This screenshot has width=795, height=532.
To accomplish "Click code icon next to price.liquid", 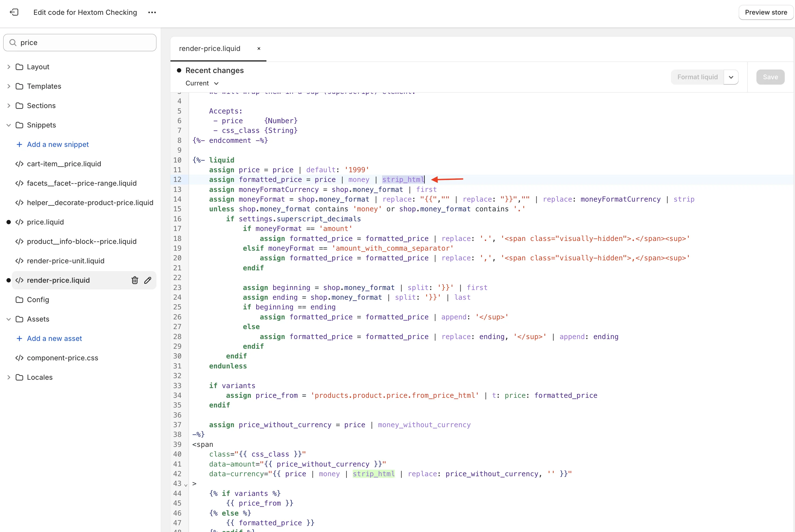I will [19, 222].
